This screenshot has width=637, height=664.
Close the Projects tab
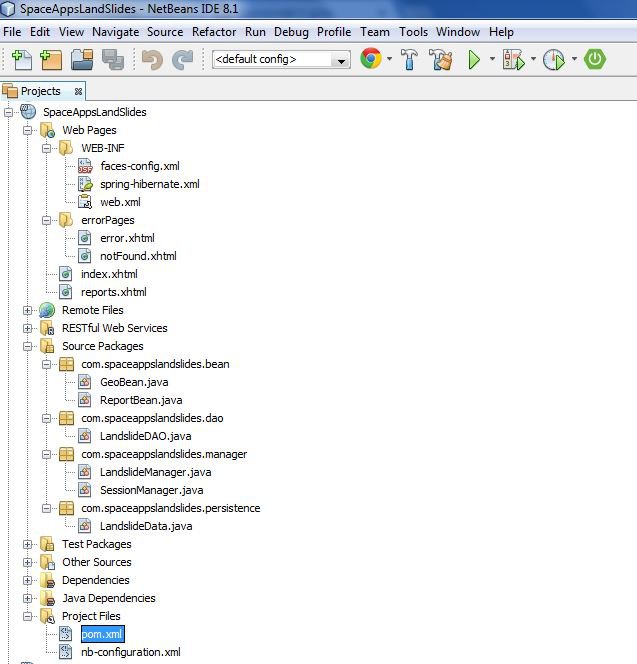pyautogui.click(x=79, y=91)
